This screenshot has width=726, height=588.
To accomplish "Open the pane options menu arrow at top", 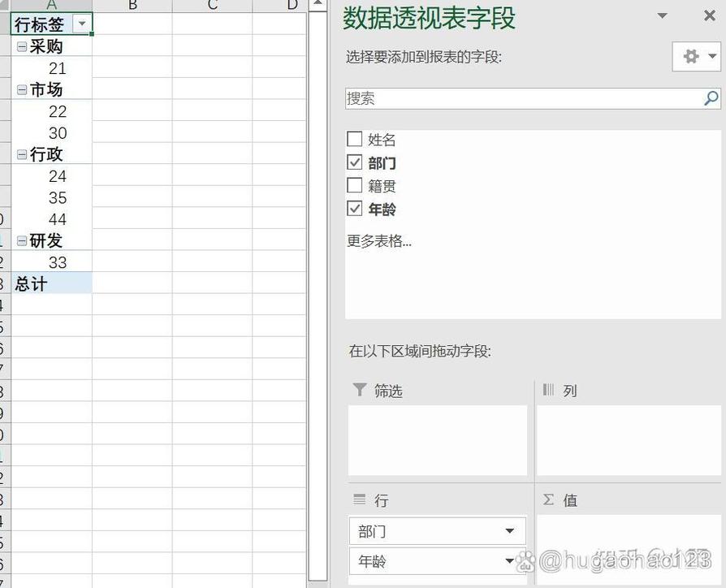I will coord(662,16).
